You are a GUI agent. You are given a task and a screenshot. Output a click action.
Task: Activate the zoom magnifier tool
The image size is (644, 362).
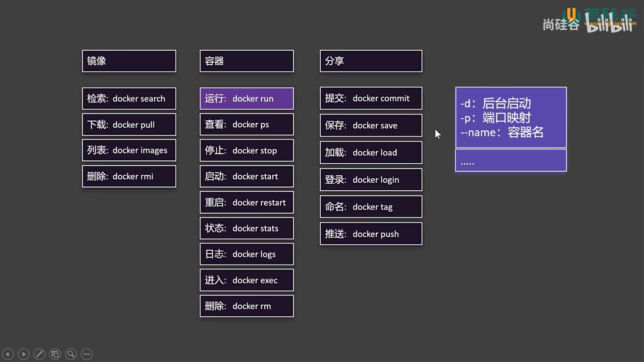pyautogui.click(x=71, y=354)
